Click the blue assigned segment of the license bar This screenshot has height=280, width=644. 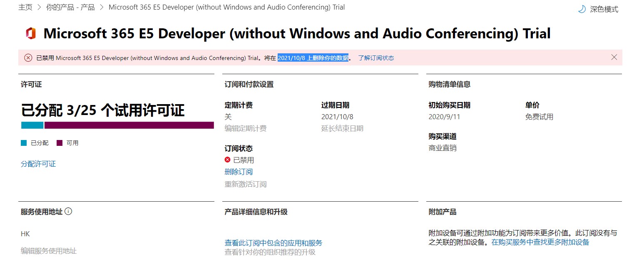point(32,125)
